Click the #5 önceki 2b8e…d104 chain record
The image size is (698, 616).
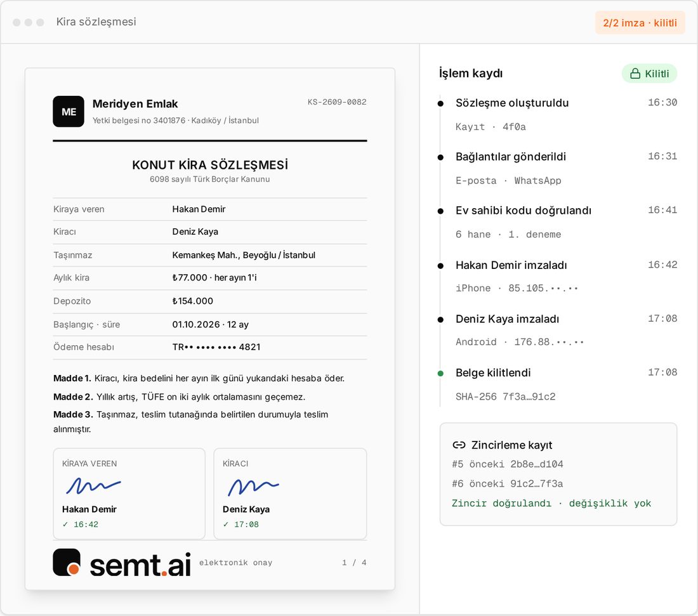[508, 464]
